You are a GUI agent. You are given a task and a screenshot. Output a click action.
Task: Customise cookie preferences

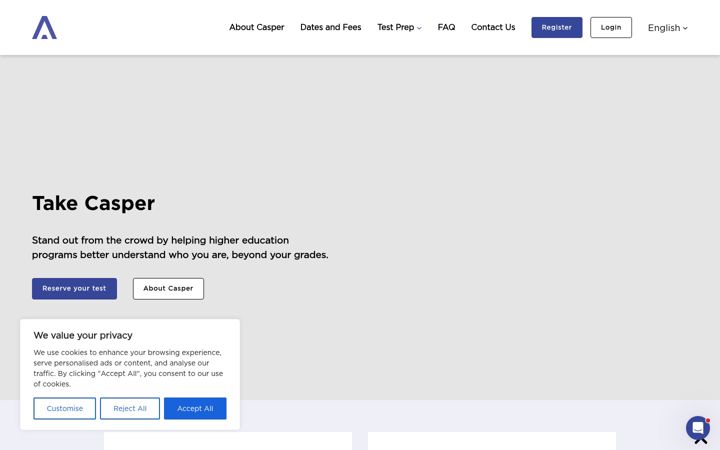64,408
